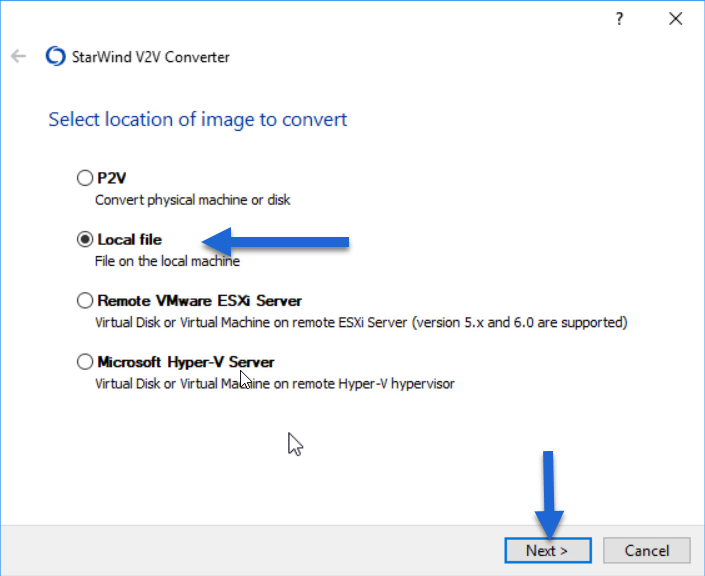The height and width of the screenshot is (576, 705).
Task: Click the 'Select location of image to convert' heading
Action: click(x=198, y=120)
